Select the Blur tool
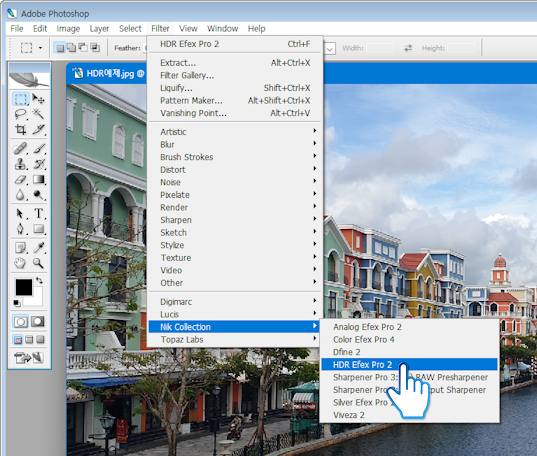Image resolution: width=537 pixels, height=456 pixels. pos(21,195)
